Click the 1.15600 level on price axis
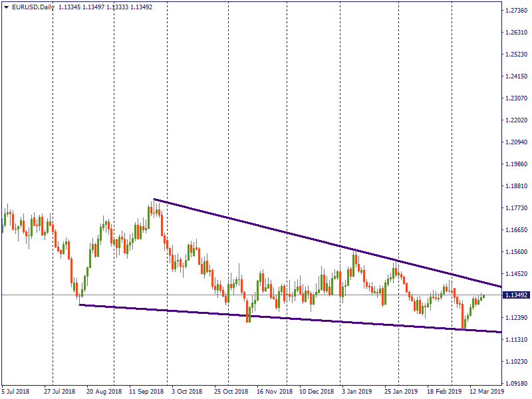532x399 pixels. tap(516, 252)
